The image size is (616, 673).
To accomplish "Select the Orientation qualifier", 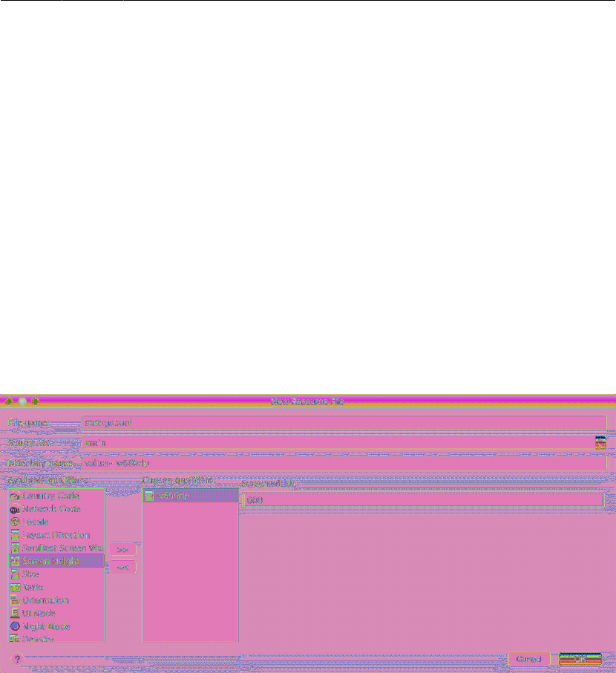I will click(56, 600).
